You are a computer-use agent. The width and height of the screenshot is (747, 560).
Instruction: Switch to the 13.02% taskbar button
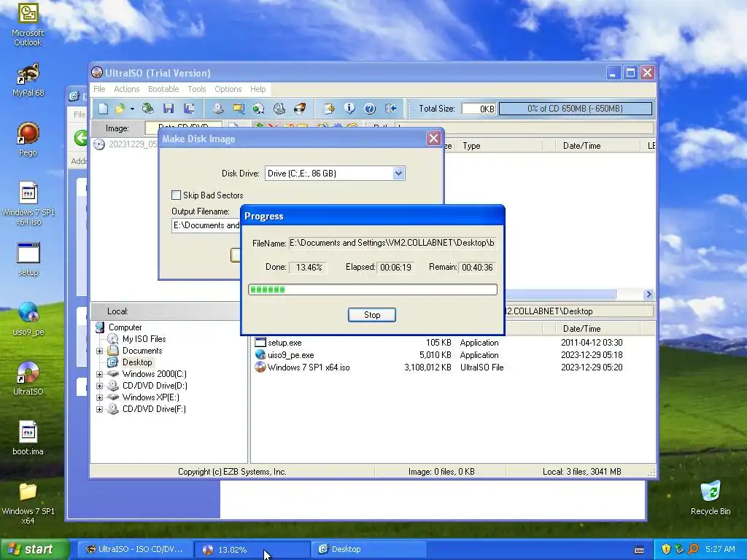[x=251, y=549]
